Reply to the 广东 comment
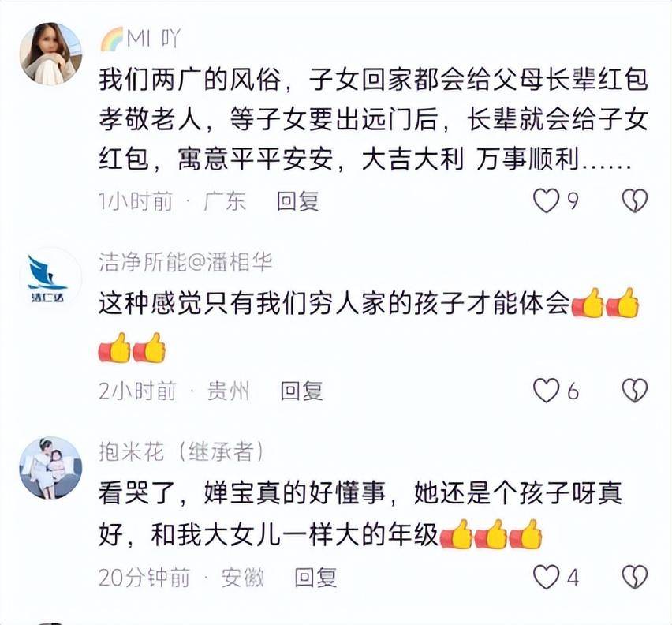 (x=298, y=201)
